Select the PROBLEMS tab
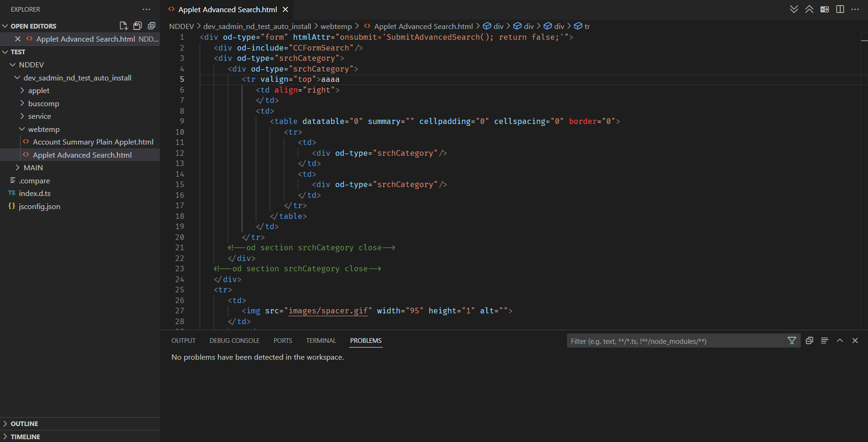 366,341
